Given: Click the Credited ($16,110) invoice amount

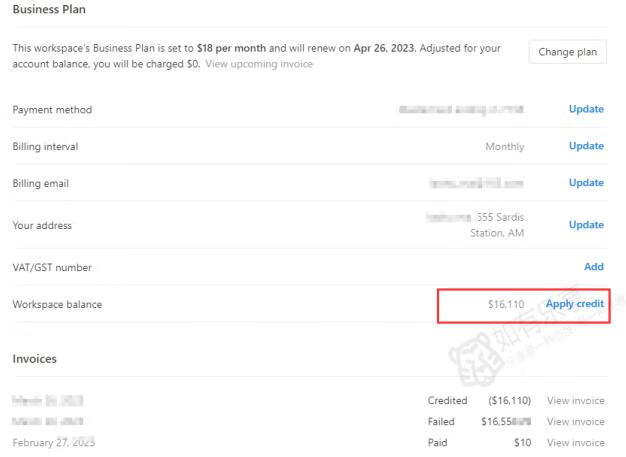Looking at the screenshot, I should coord(509,400).
